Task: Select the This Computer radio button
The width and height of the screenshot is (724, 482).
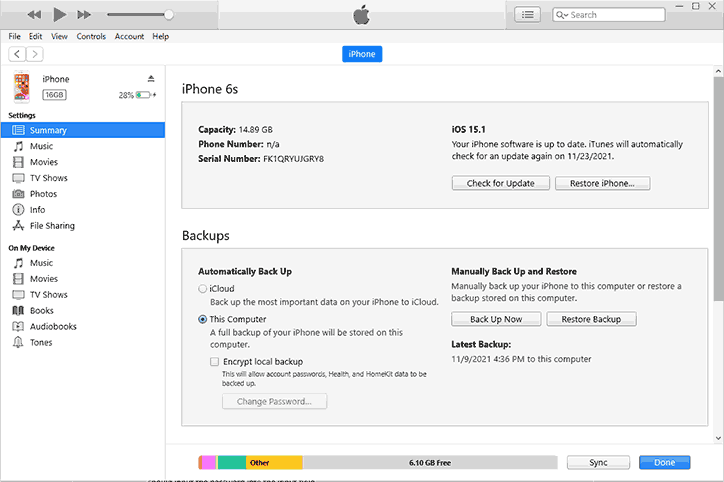Action: tap(202, 319)
